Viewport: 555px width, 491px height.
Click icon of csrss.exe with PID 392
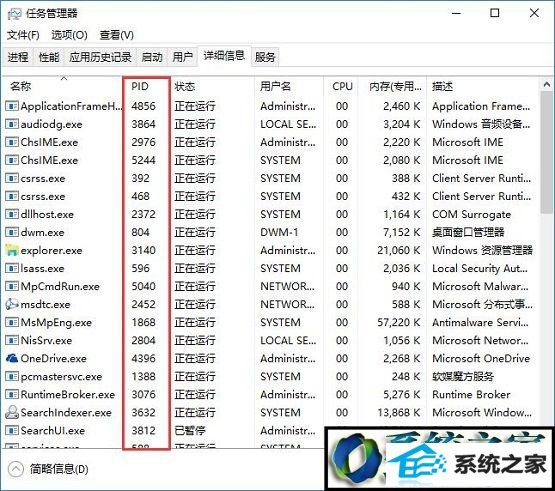(12, 178)
